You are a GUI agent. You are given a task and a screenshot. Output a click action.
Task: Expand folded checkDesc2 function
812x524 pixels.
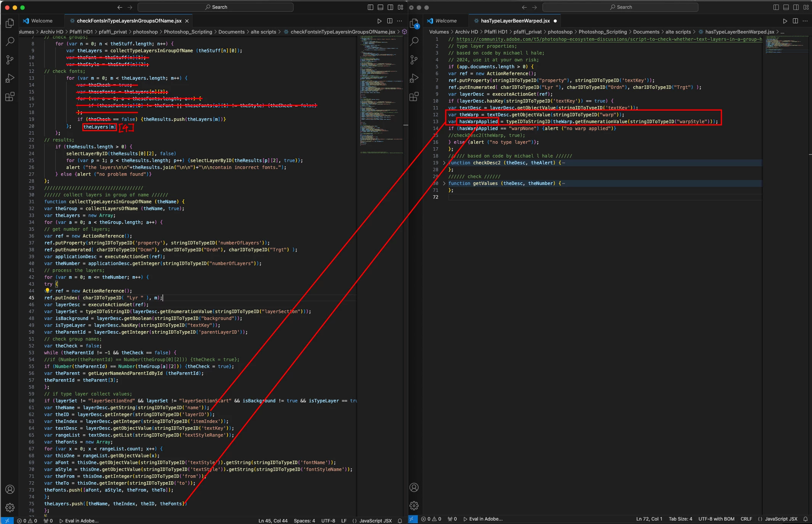(x=444, y=163)
